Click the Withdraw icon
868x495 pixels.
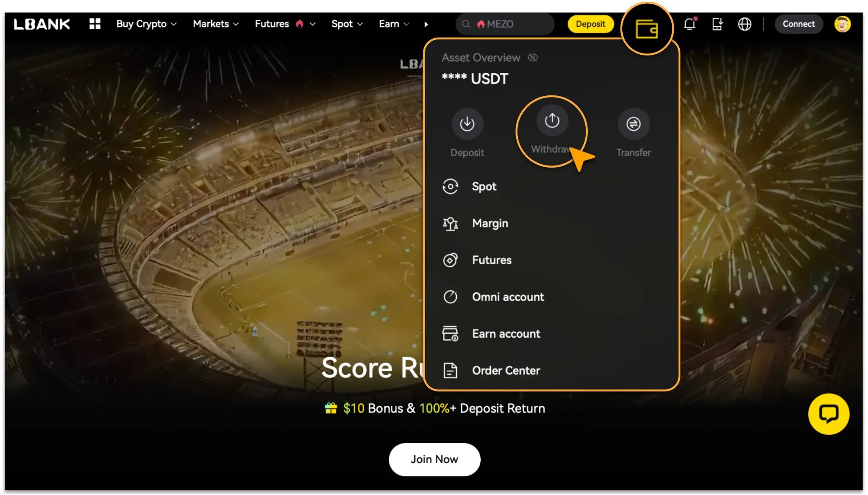552,121
